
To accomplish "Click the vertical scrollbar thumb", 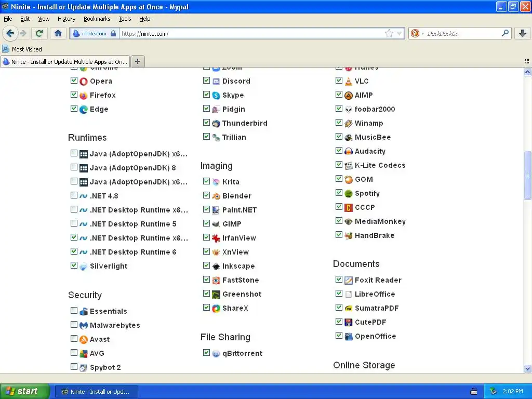I will (527, 175).
